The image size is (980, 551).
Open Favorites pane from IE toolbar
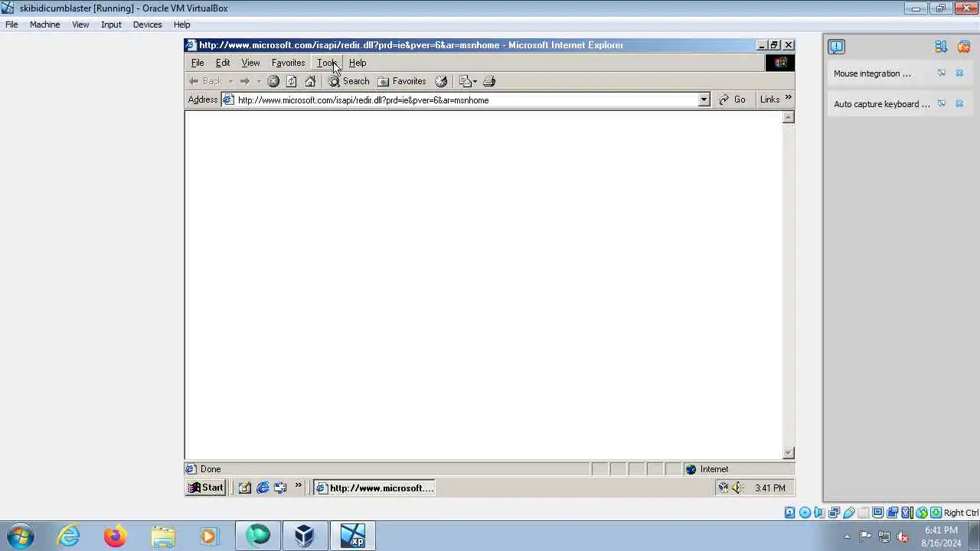coord(402,81)
